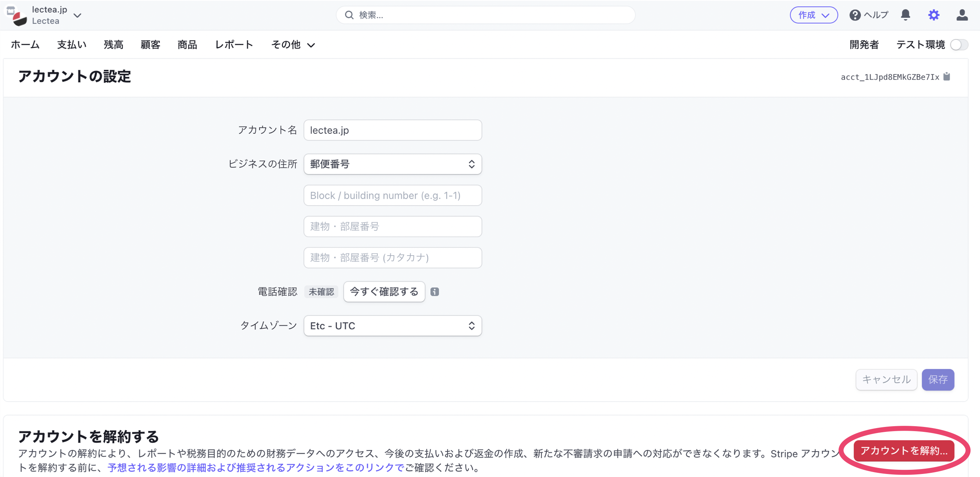Expand the lectea.jp account switcher chevron
The width and height of the screenshot is (980, 477).
click(x=77, y=16)
